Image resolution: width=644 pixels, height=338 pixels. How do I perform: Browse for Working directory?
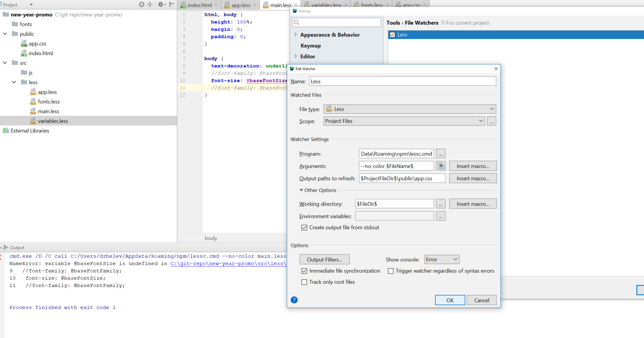point(441,204)
